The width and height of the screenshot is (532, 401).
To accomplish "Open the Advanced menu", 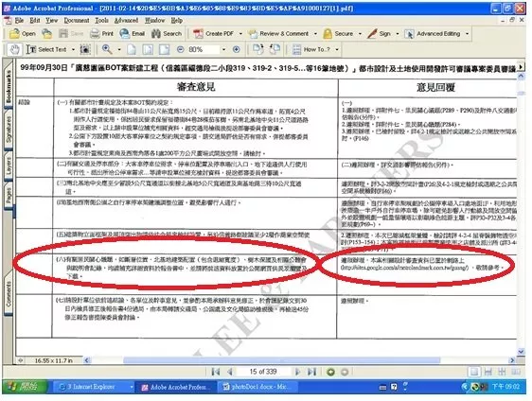I will (126, 21).
